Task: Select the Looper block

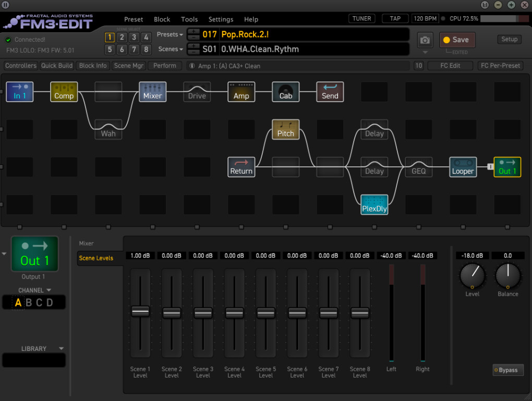Action: click(x=463, y=167)
